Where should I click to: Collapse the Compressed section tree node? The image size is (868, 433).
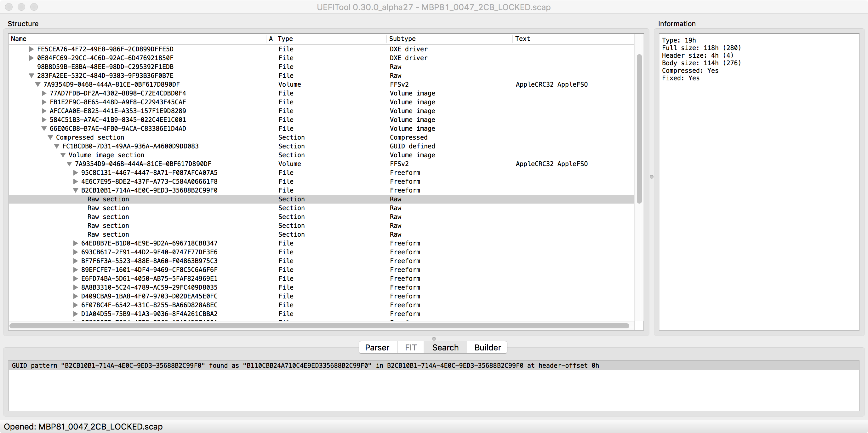[x=50, y=137]
